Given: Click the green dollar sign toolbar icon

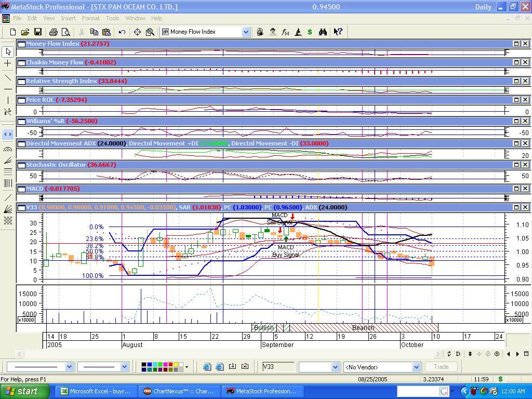Looking at the screenshot, I should (310, 32).
